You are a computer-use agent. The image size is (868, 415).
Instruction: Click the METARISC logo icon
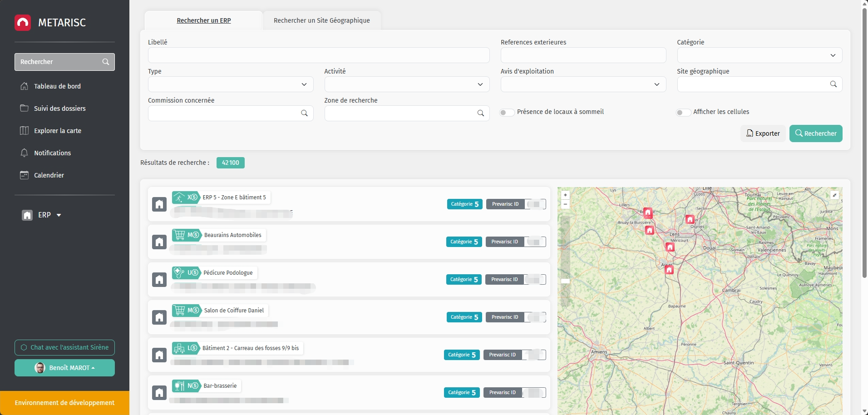[x=23, y=22]
